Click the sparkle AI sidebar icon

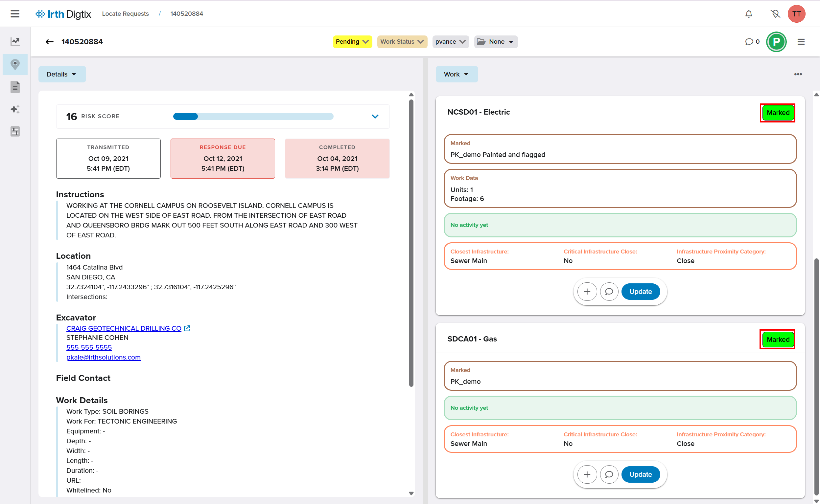click(15, 109)
